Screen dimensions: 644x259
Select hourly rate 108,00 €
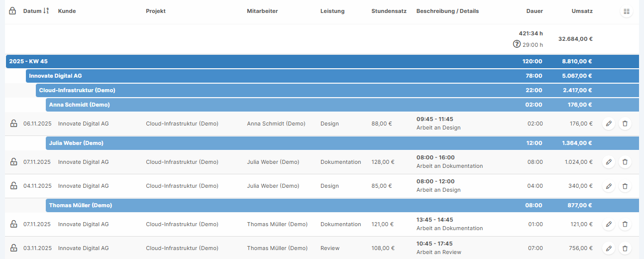(383, 248)
